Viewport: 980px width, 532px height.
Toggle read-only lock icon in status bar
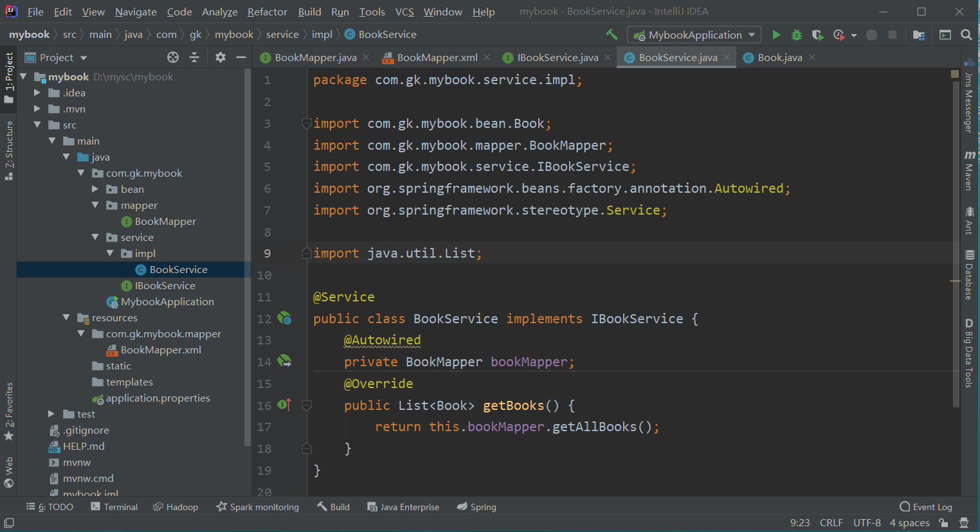point(943,523)
